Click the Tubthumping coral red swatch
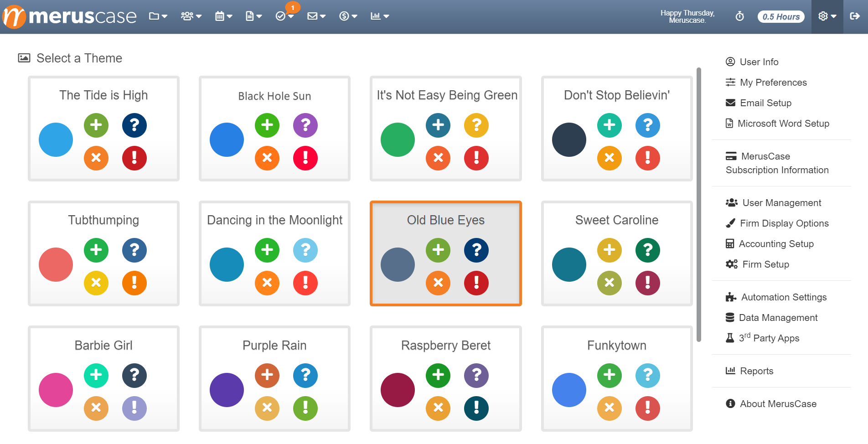 click(x=56, y=264)
